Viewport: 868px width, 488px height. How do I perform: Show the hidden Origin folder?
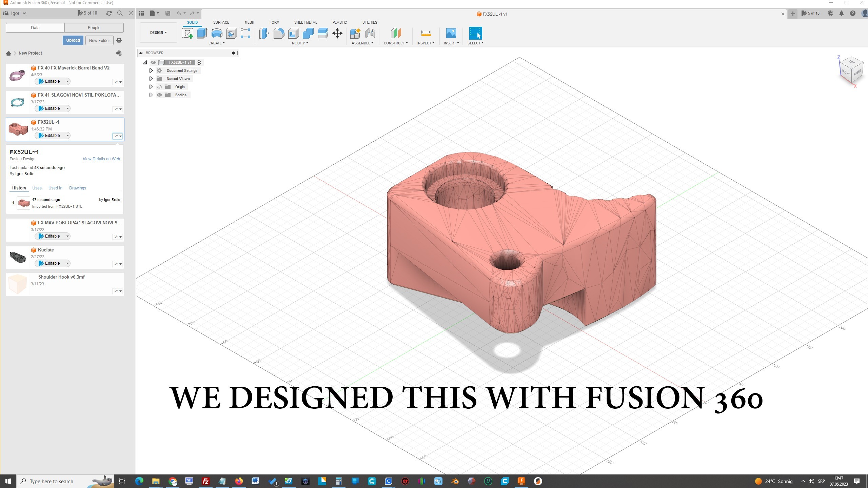tap(159, 87)
